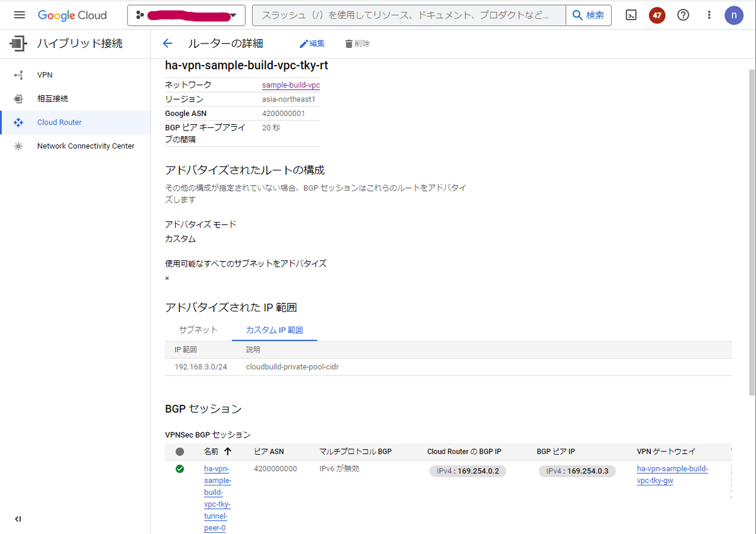Screen dimensions: 756x534
Task: Select Cloud Router in the sidebar
Action: 75,122
